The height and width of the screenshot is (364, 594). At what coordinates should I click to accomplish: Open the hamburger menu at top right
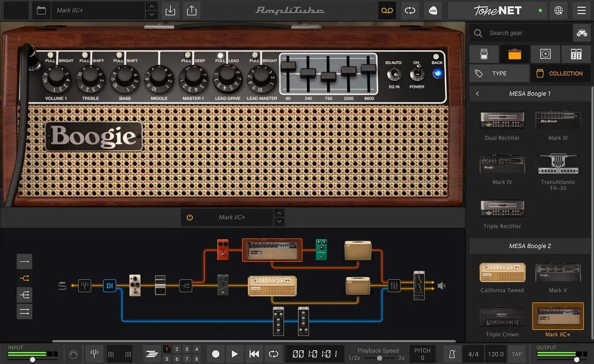click(x=581, y=10)
